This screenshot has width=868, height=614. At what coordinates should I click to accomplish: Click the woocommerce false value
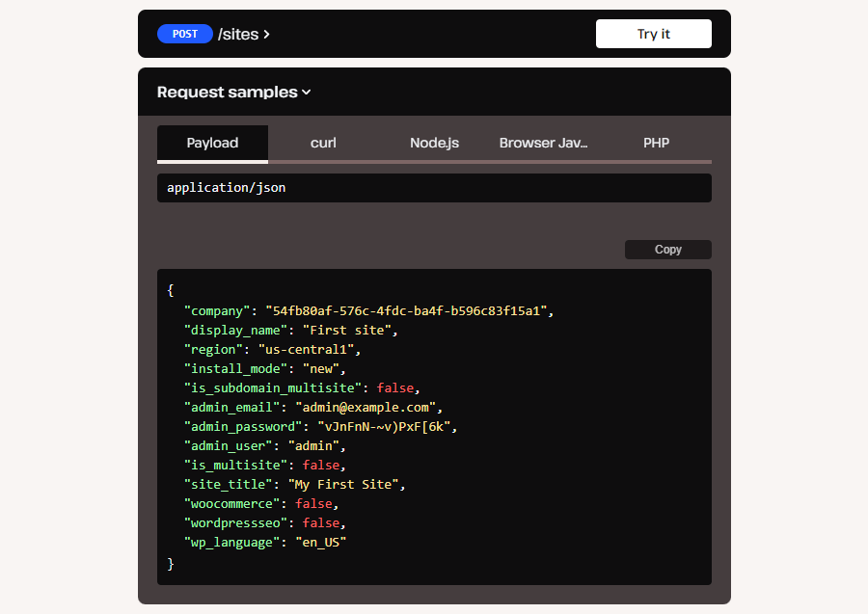pos(314,503)
